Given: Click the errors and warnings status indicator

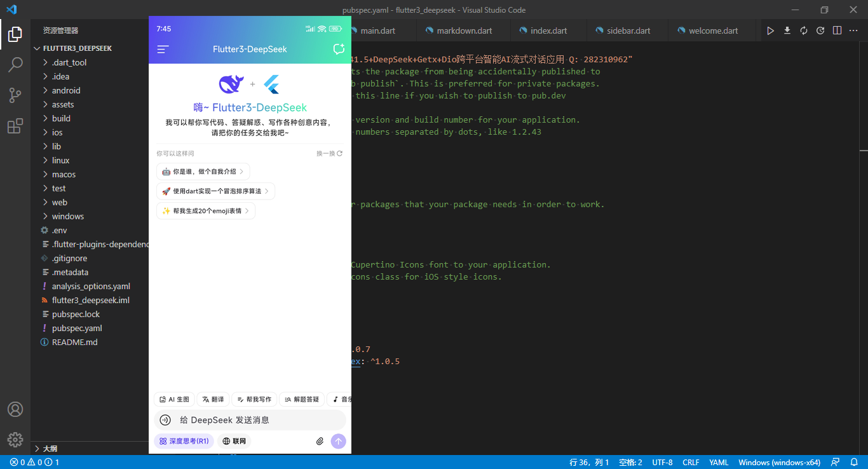Looking at the screenshot, I should [x=35, y=462].
